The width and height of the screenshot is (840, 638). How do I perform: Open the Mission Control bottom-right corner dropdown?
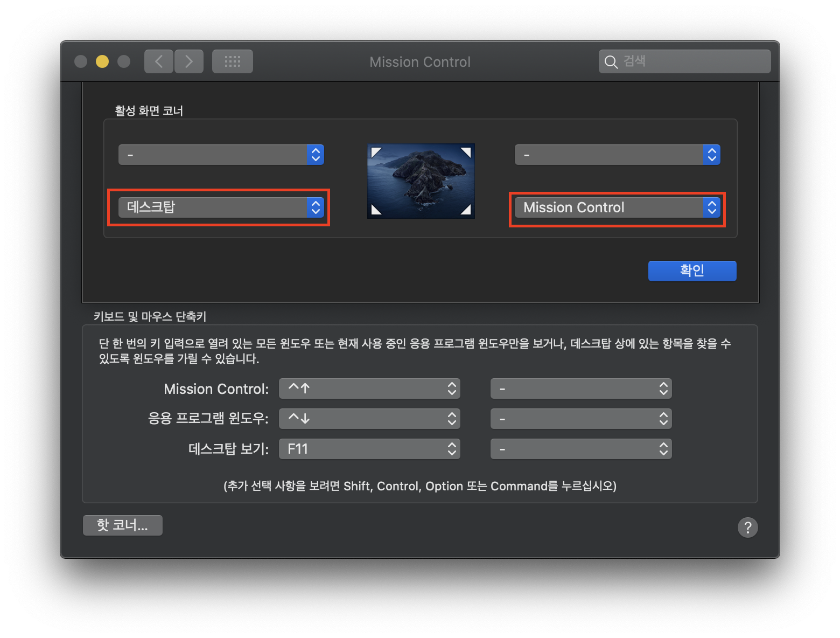click(x=618, y=207)
